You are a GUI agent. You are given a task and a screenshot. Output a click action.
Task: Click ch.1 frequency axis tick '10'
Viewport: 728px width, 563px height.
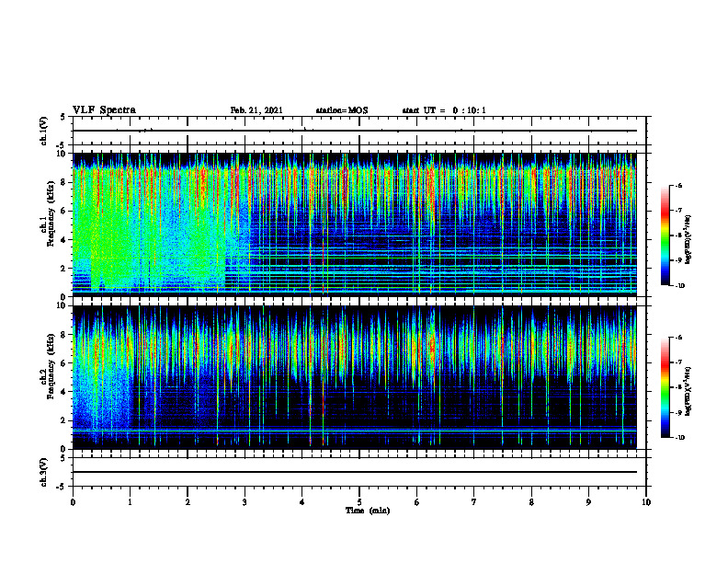point(63,154)
